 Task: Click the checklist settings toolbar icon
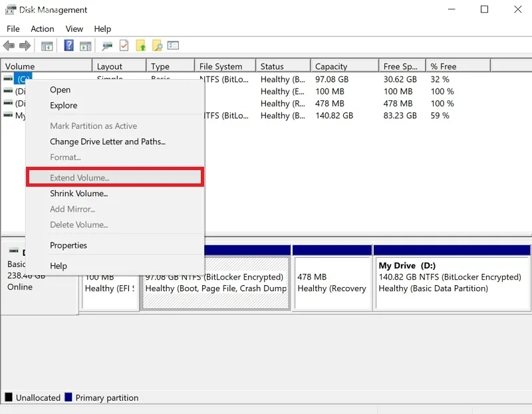[173, 46]
